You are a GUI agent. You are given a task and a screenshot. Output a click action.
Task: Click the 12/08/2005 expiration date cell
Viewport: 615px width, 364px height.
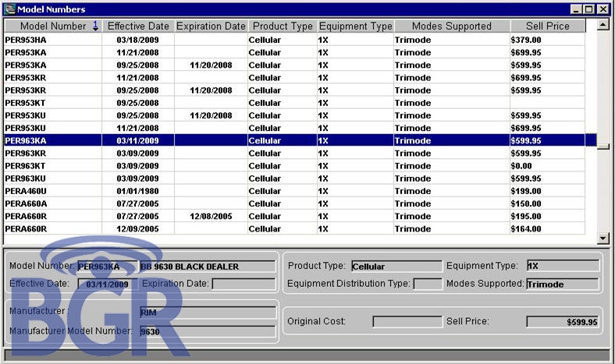(x=211, y=216)
